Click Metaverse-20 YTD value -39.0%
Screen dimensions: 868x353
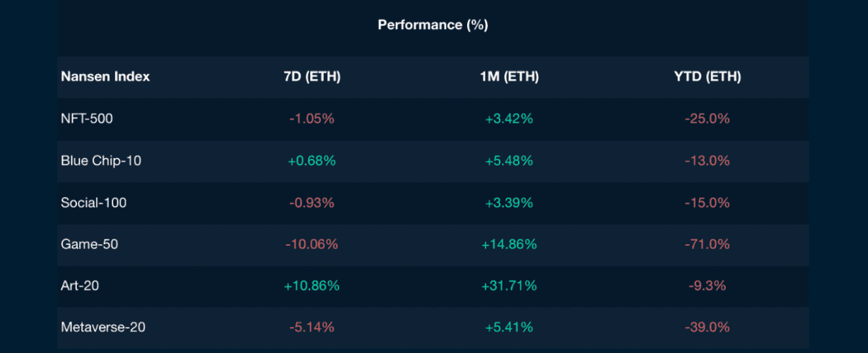click(x=707, y=328)
